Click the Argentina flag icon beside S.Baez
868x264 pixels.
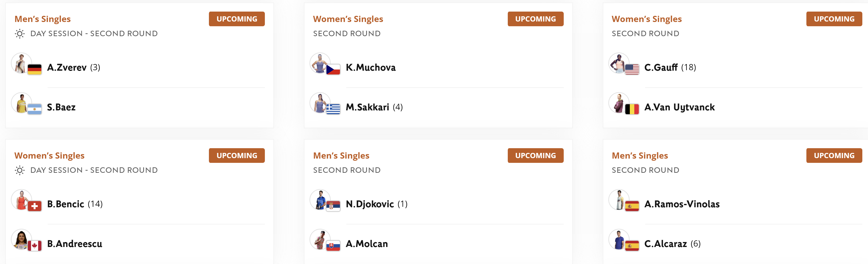point(34,109)
